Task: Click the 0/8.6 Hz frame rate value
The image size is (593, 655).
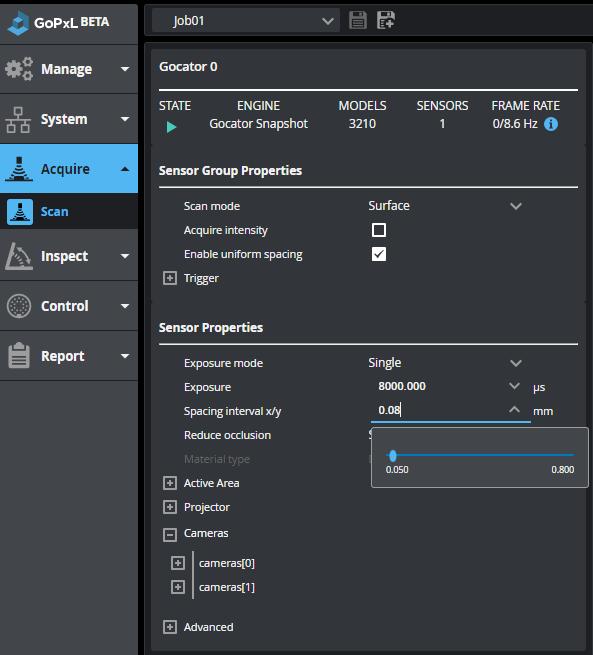Action: coord(515,124)
